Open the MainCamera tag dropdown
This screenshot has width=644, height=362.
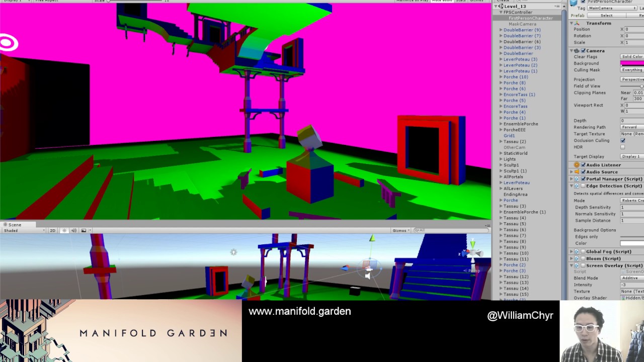612,9
